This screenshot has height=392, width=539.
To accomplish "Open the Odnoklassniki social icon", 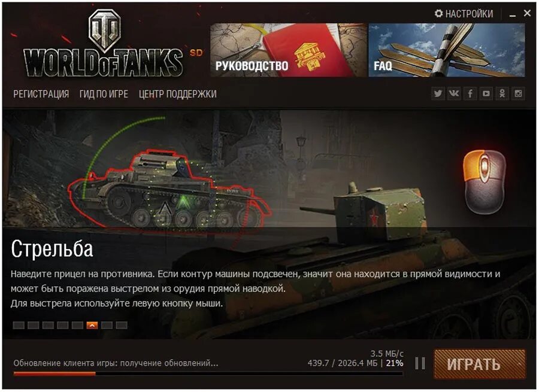I will pos(502,93).
